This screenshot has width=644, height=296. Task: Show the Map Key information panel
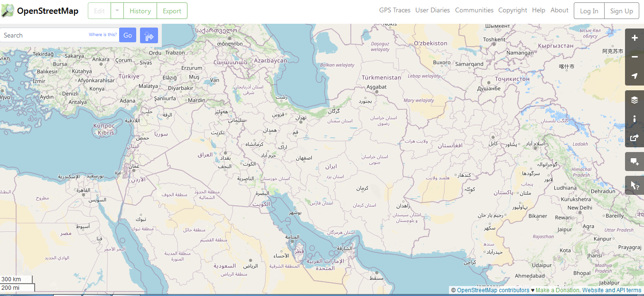click(x=635, y=119)
